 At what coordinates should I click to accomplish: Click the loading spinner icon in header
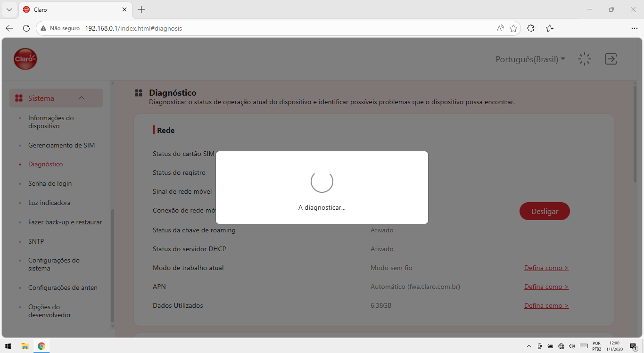point(585,59)
